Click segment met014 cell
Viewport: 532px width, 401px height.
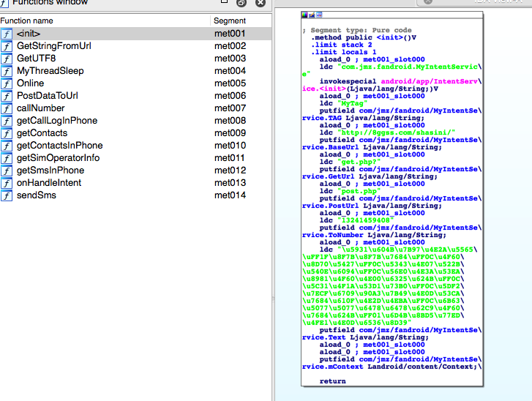(230, 195)
